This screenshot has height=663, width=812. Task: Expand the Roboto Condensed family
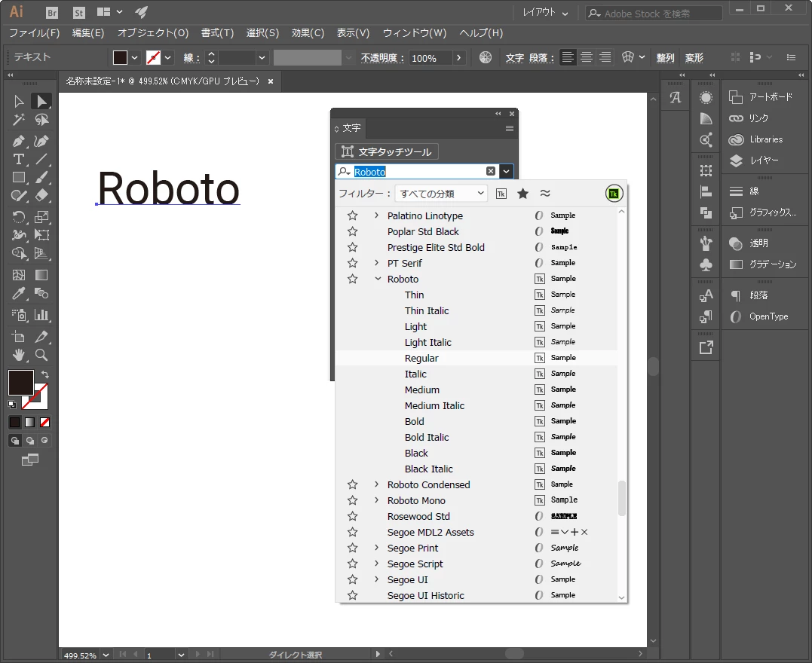[376, 484]
